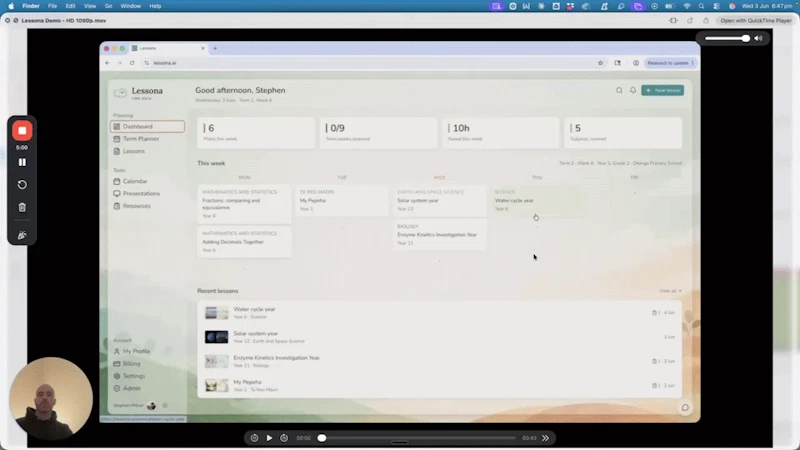Screen dimensions: 800x450
Task: Open My Pepeha Tuesday card
Action: 342,200
